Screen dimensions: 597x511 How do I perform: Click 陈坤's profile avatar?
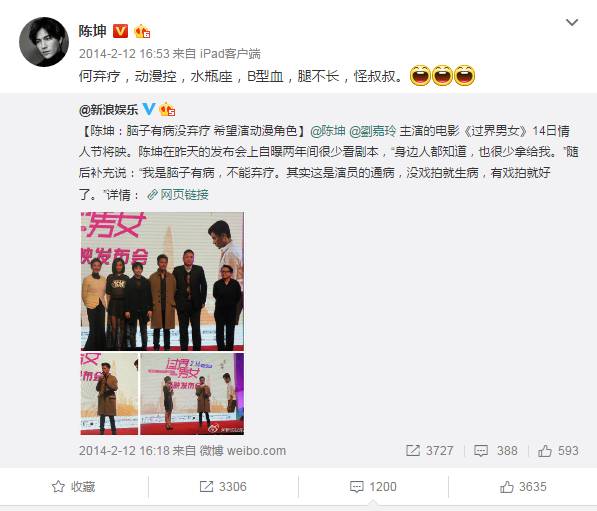(44, 42)
